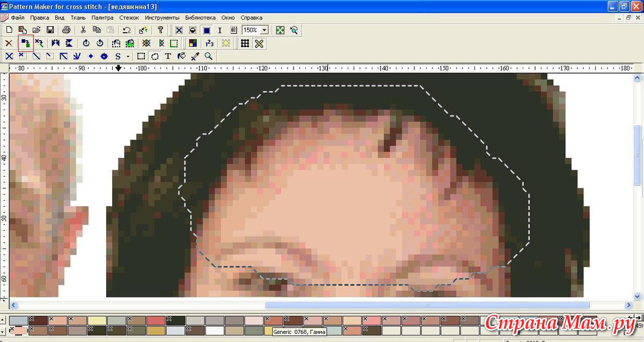Select the red palette swatch
Image resolution: width=644 pixels, height=342 pixels.
click(x=156, y=320)
